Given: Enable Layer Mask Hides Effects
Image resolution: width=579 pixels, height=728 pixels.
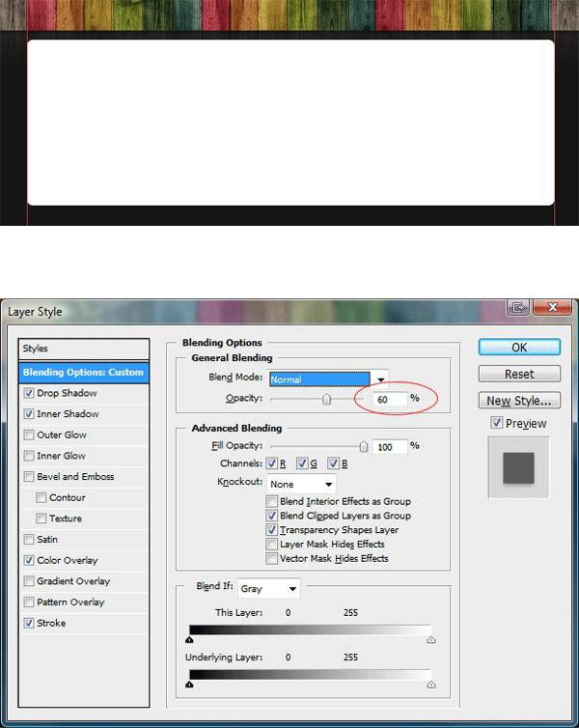Looking at the screenshot, I should point(272,545).
